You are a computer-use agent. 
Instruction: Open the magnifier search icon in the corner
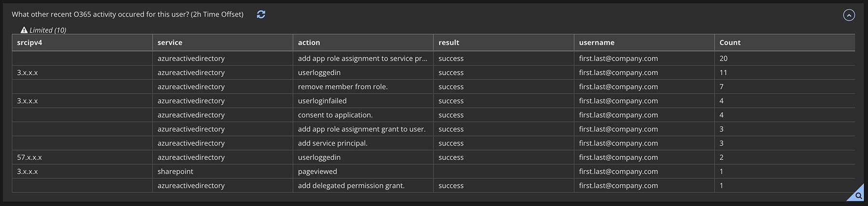(x=858, y=195)
